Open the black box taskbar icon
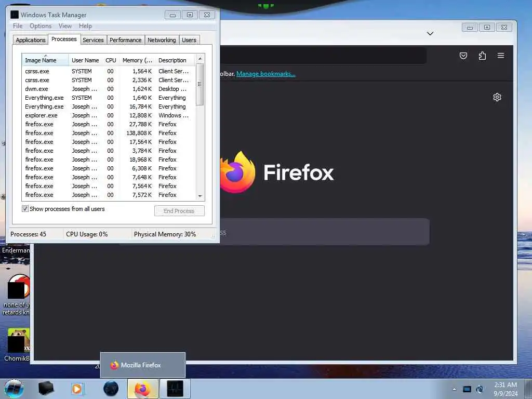Image resolution: width=532 pixels, height=399 pixels. (x=46, y=389)
